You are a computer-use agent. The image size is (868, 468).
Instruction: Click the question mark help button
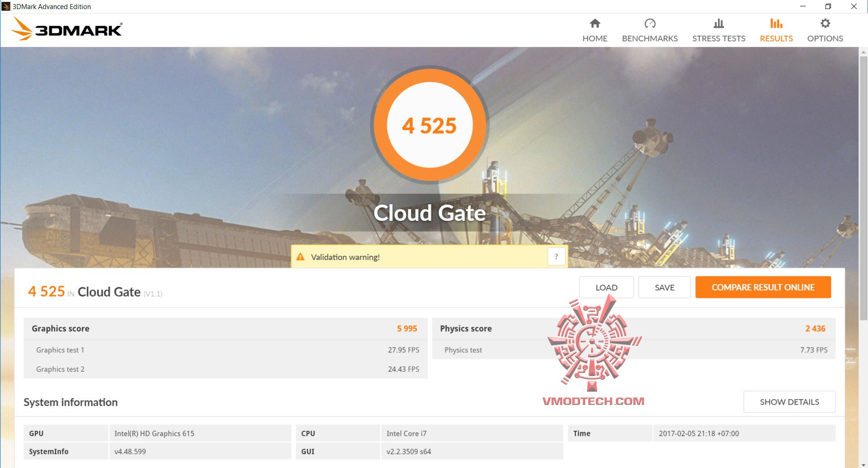[556, 257]
